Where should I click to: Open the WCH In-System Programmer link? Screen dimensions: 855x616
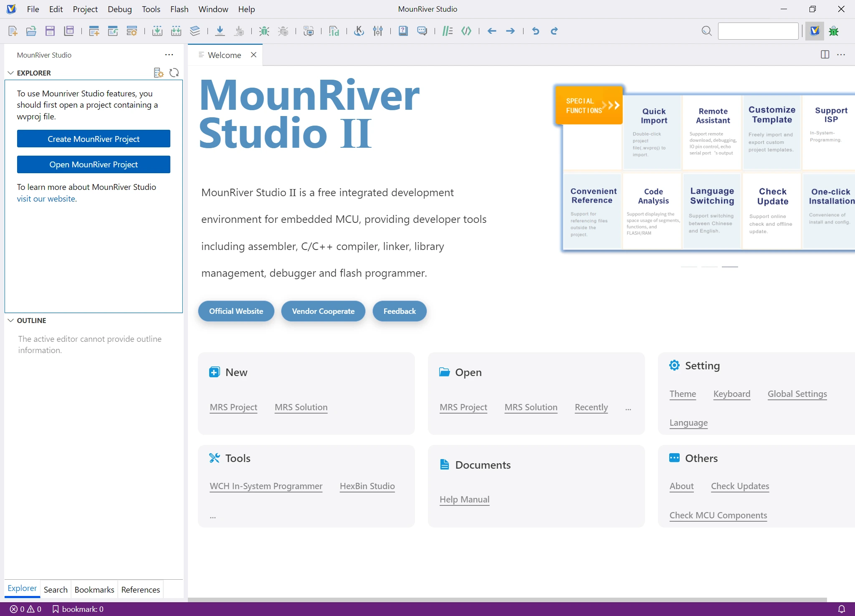click(x=266, y=486)
